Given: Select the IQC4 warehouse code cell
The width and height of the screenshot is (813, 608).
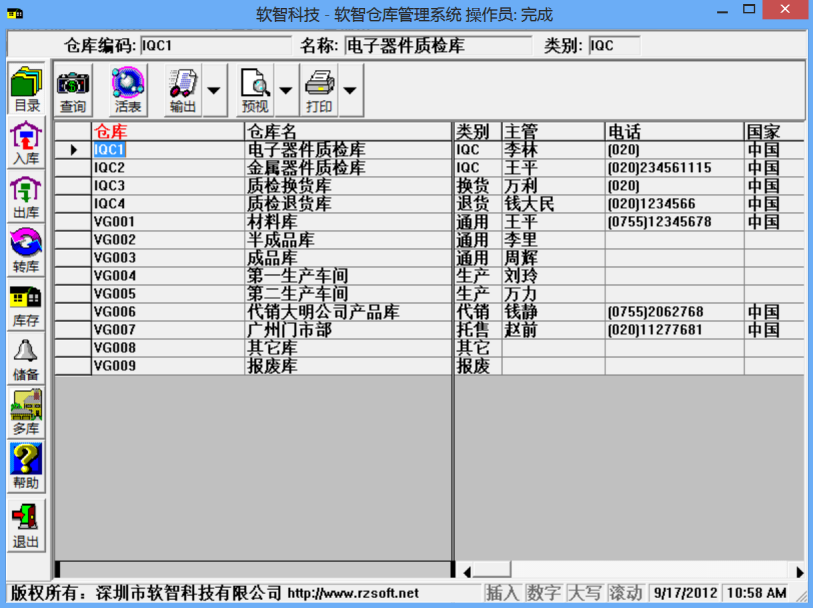Looking at the screenshot, I should tap(167, 204).
